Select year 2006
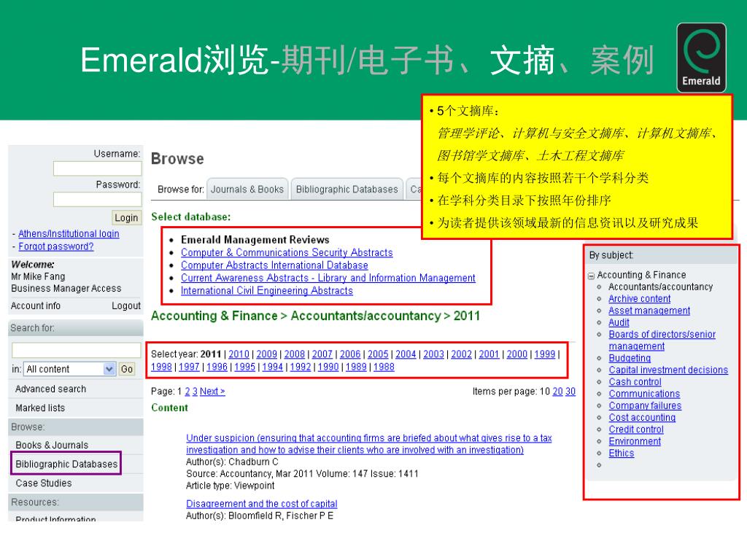The image size is (747, 560). [350, 354]
